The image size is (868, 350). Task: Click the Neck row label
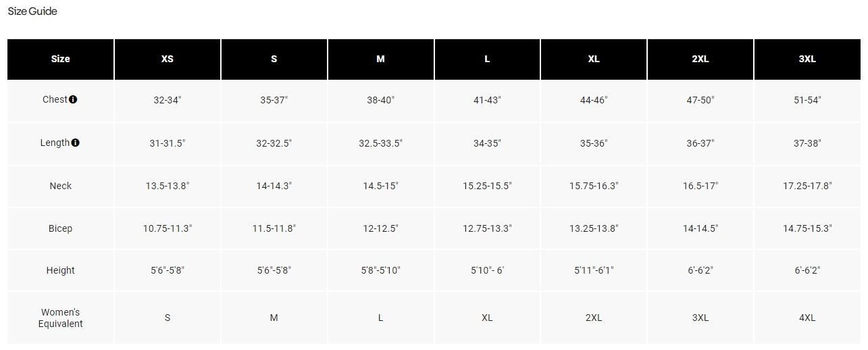60,186
